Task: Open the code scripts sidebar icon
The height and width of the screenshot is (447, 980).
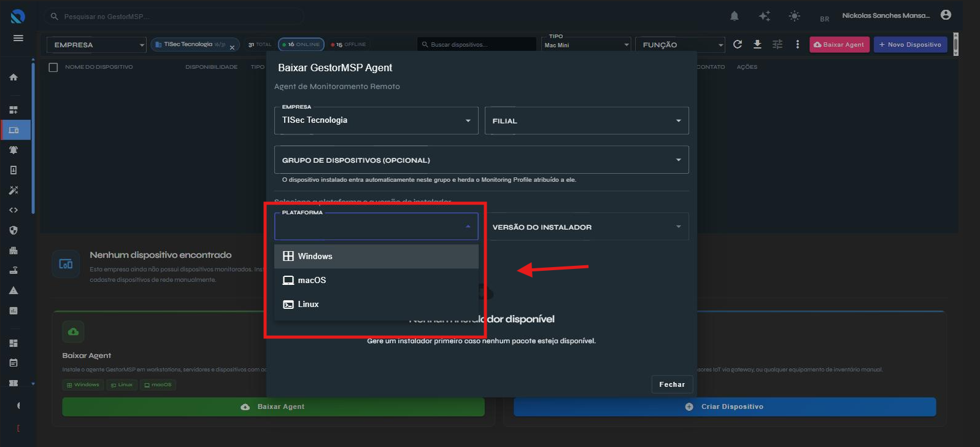Action: tap(14, 210)
